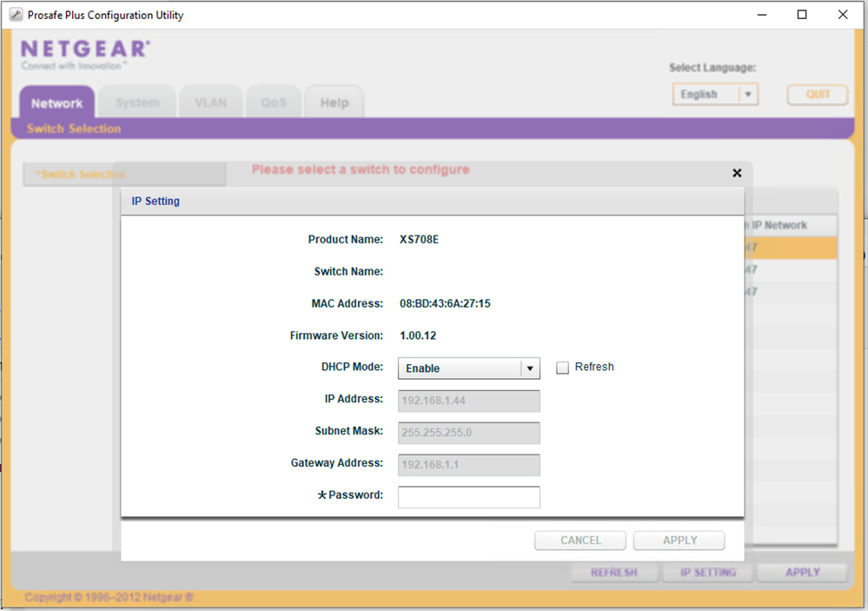Screen dimensions: 868x611
Task: Go to the QoS tab
Action: [x=274, y=103]
